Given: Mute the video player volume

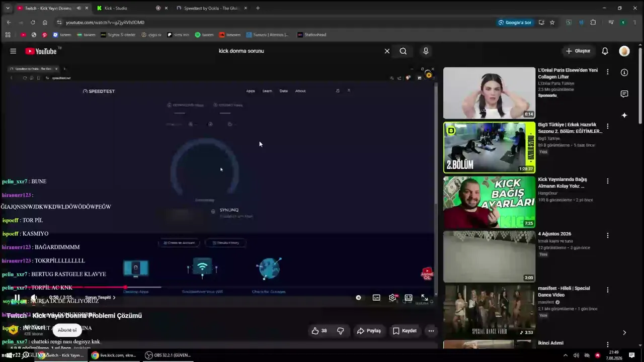Looking at the screenshot, I should [x=34, y=298].
